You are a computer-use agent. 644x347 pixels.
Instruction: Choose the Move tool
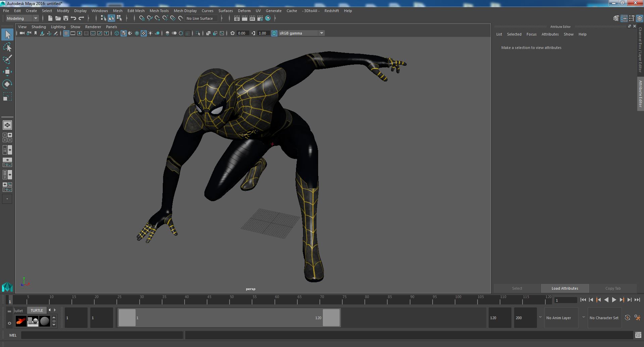(x=7, y=72)
